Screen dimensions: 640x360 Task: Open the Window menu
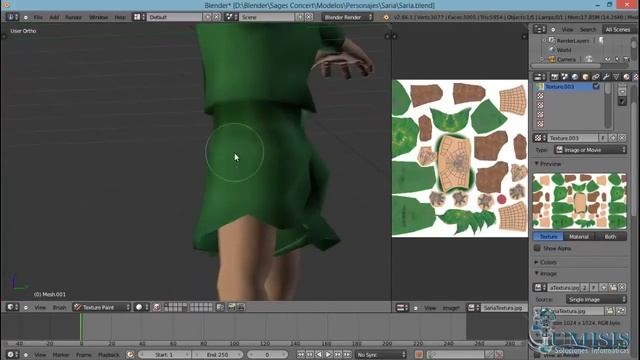coord(98,18)
